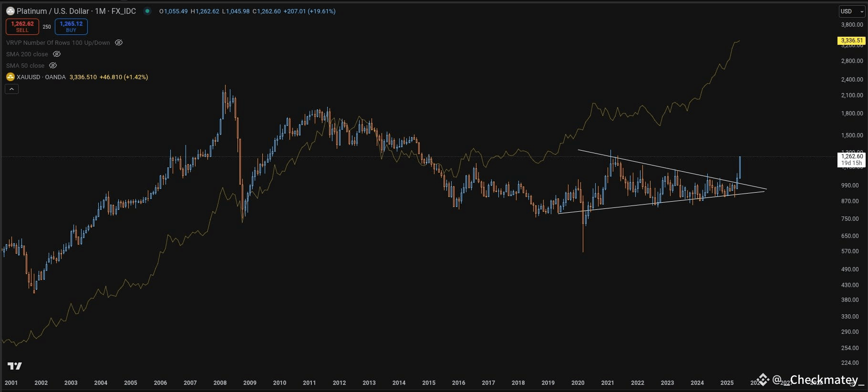Select the VRVP Number Of Rows indicator label
Viewport: 868px width, 392px height.
coord(58,42)
